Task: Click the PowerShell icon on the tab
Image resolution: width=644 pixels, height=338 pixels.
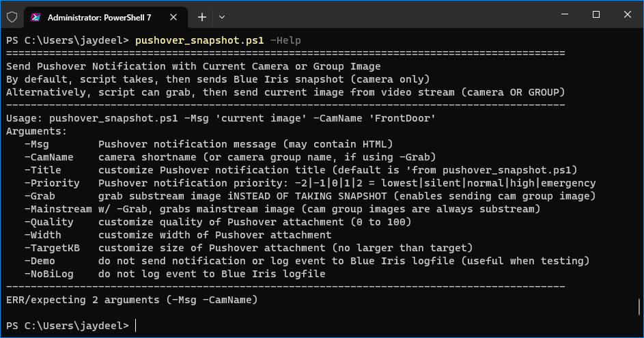Action: tap(36, 17)
